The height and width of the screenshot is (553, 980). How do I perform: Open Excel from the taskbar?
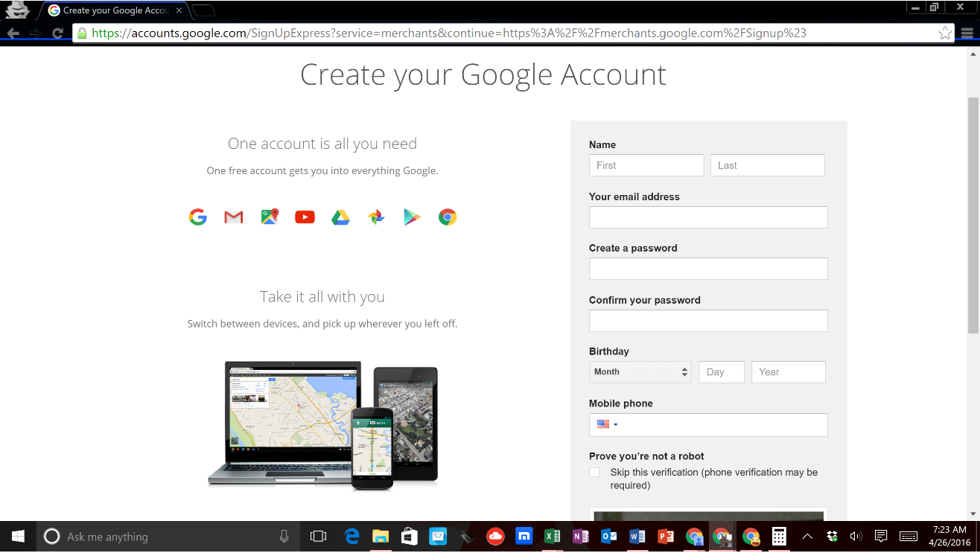coord(553,536)
